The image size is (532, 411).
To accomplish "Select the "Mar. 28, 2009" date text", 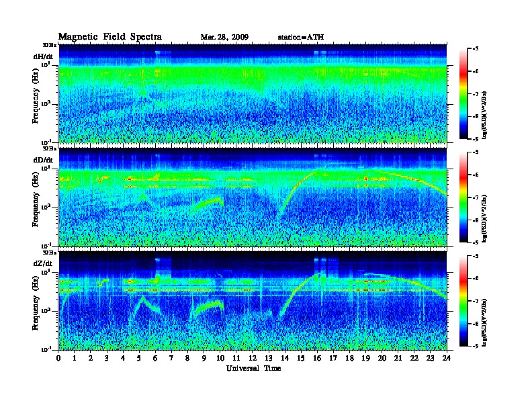I will 224,38.
